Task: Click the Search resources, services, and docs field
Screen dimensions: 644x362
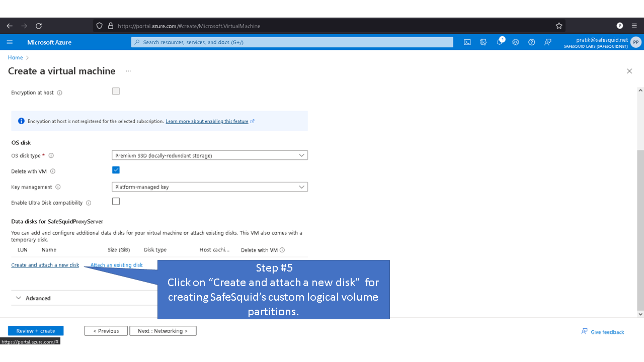Action: pos(292,42)
